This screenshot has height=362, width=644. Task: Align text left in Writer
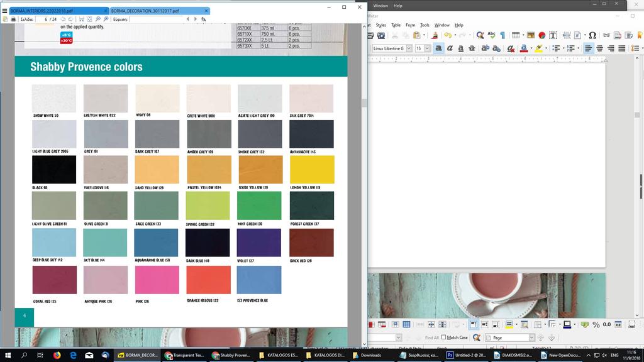[589, 48]
